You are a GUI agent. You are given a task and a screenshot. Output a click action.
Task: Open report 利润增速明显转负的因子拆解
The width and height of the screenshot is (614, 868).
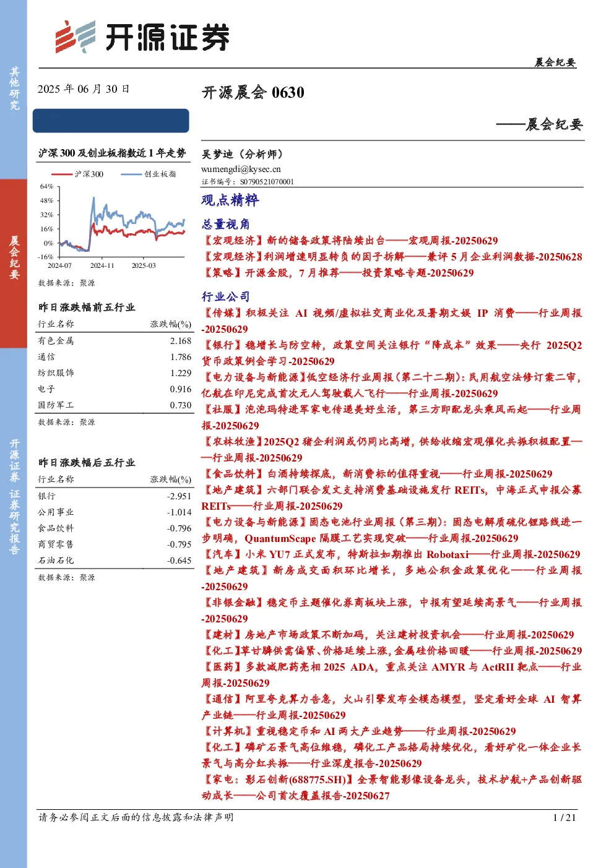[392, 257]
